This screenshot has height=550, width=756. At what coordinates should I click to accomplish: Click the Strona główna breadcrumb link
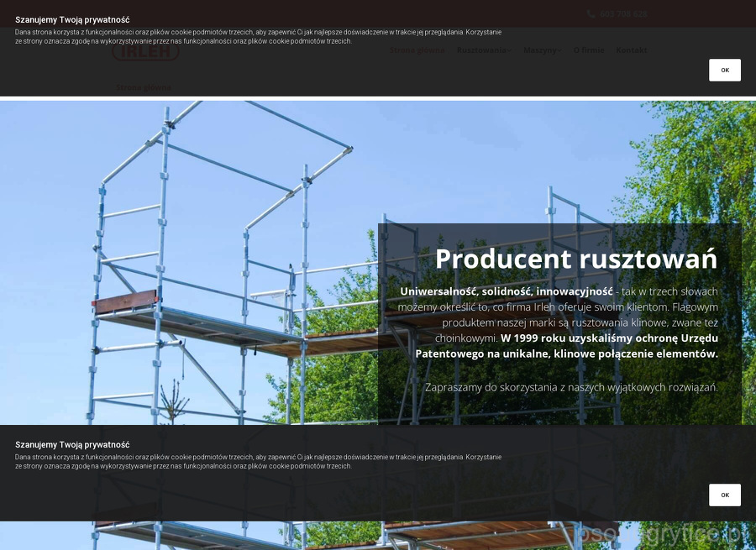(143, 87)
